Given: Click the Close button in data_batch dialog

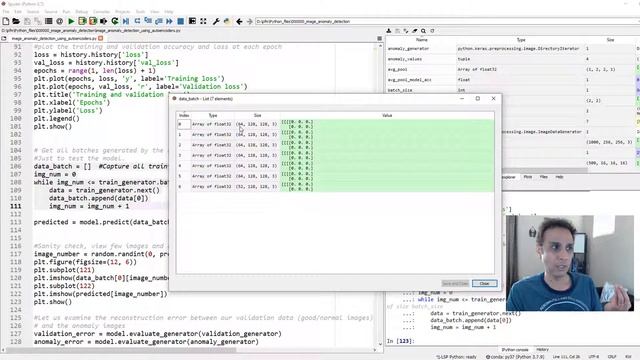Looking at the screenshot, I should pyautogui.click(x=484, y=283).
